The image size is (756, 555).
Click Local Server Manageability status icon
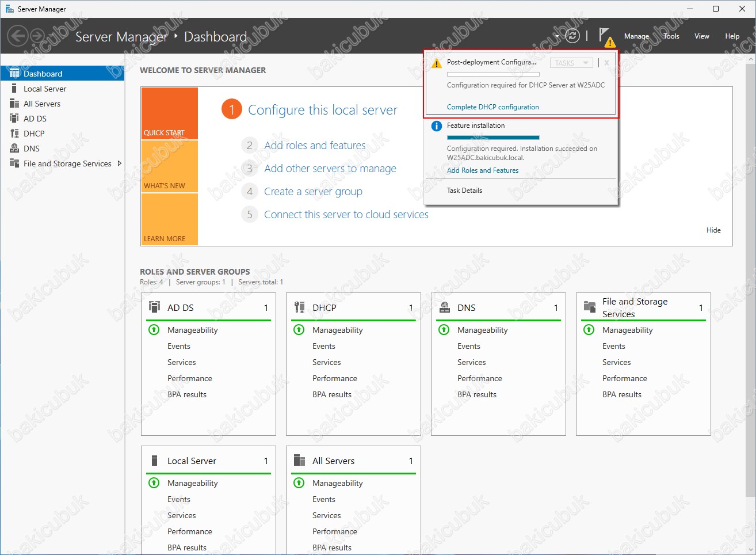[154, 483]
